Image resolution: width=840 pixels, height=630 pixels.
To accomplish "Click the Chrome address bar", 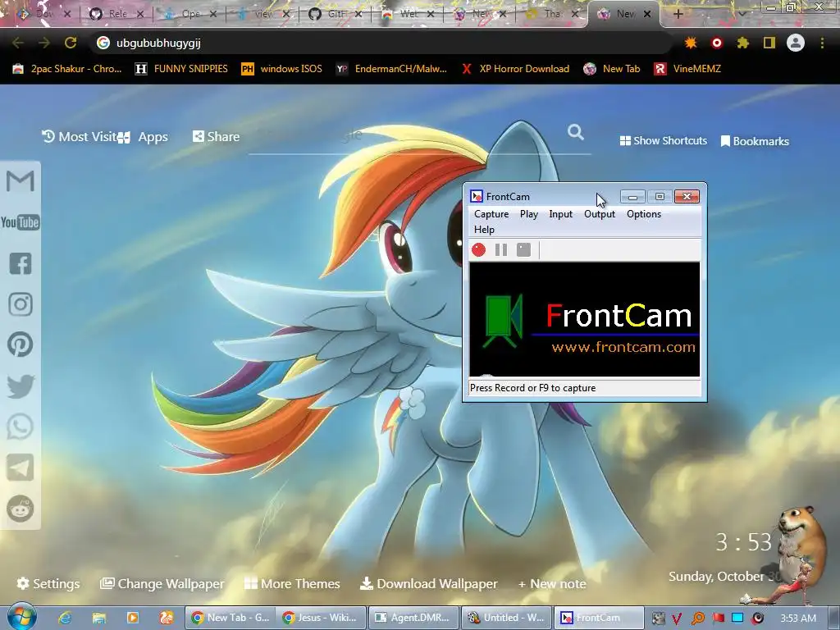I will [381, 43].
